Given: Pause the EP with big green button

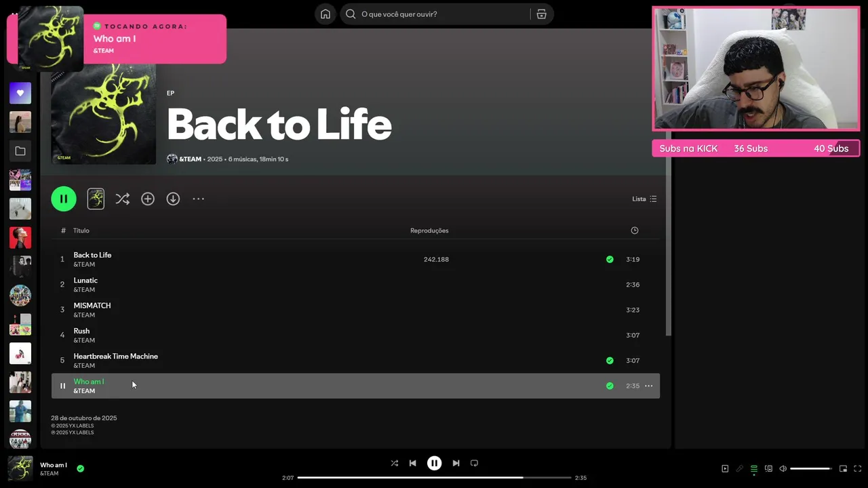Looking at the screenshot, I should pyautogui.click(x=64, y=199).
